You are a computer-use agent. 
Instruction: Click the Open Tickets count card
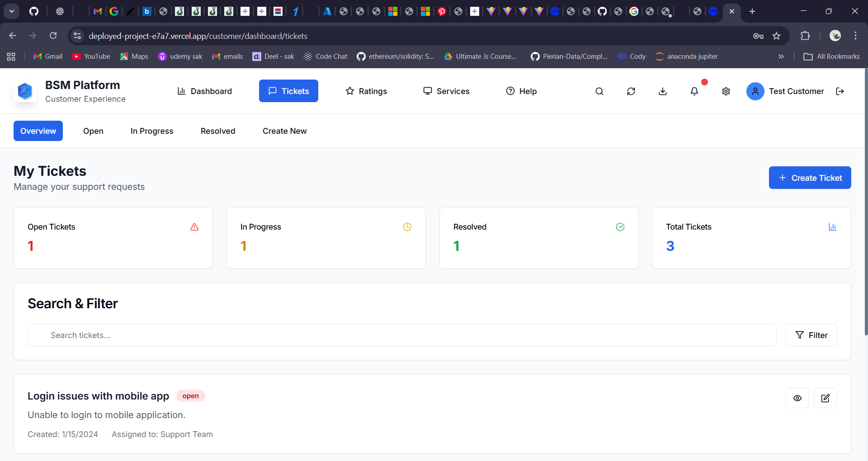click(x=113, y=238)
